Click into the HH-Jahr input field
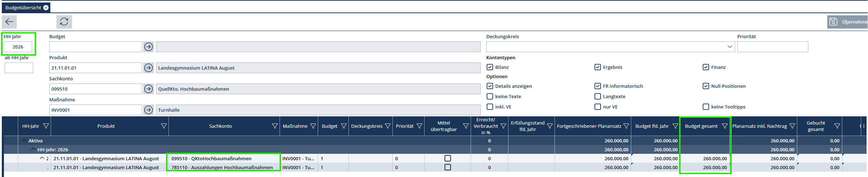Image resolution: width=868 pixels, height=177 pixels. click(x=18, y=47)
